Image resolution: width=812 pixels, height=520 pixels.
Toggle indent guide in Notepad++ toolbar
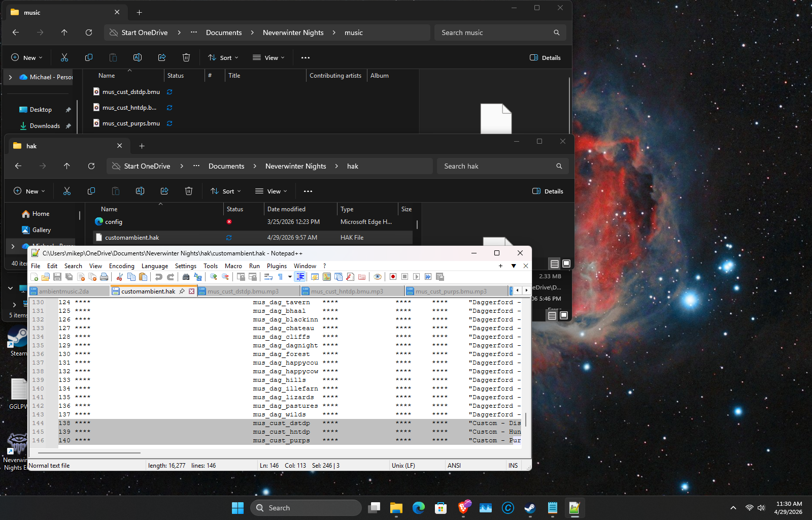(x=300, y=277)
